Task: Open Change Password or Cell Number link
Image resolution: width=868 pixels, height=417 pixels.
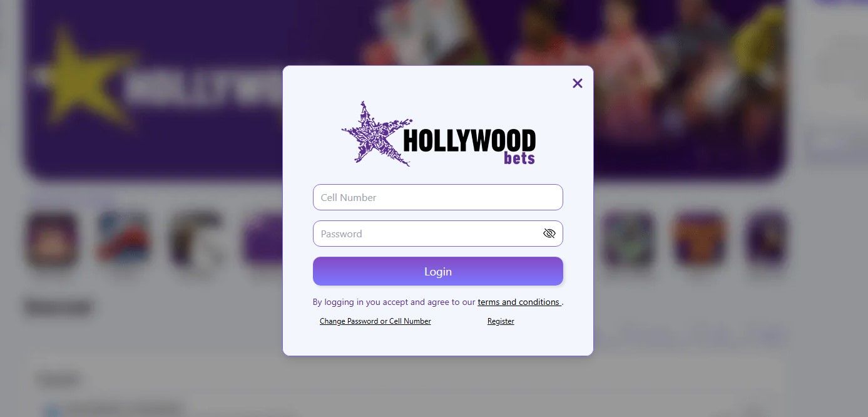Action: (x=375, y=321)
